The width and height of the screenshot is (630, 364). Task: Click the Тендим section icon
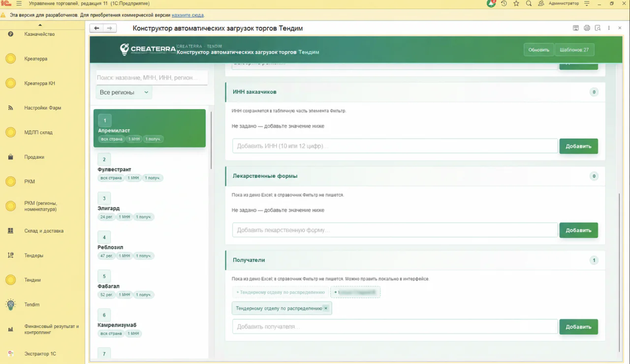(x=10, y=280)
